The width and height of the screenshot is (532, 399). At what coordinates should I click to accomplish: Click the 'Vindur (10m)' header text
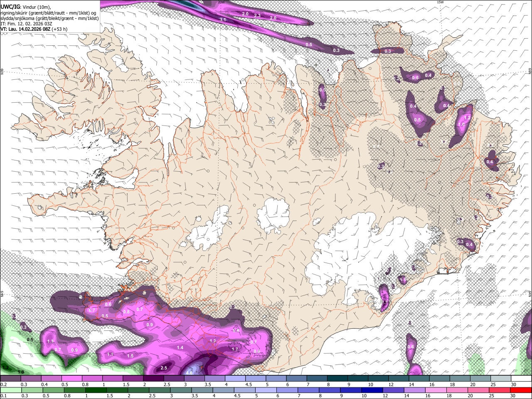coord(35,7)
